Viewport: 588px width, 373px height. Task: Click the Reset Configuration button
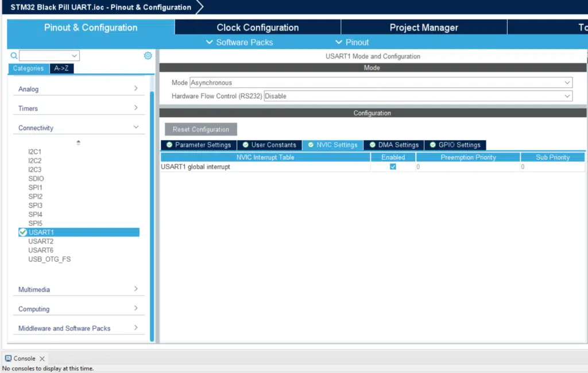pos(201,129)
